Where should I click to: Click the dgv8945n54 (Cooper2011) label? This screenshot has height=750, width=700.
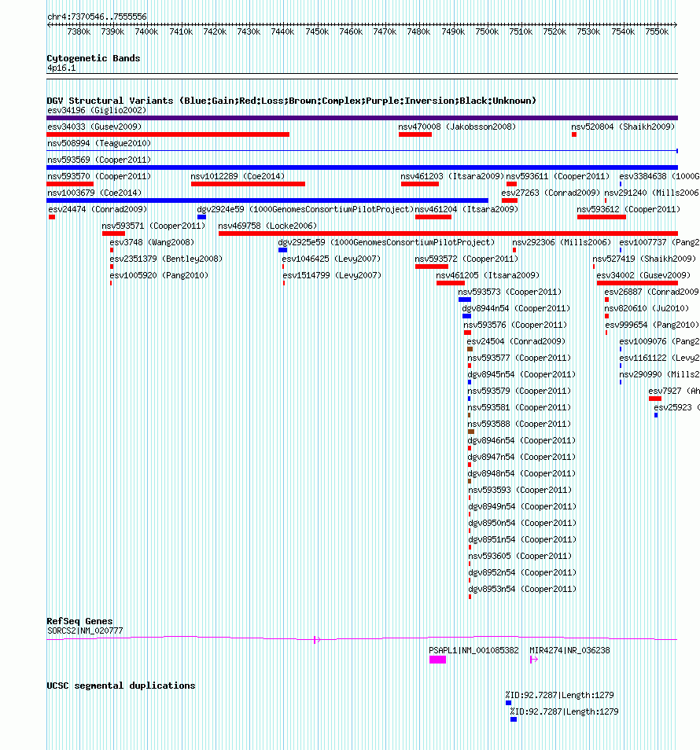click(521, 374)
